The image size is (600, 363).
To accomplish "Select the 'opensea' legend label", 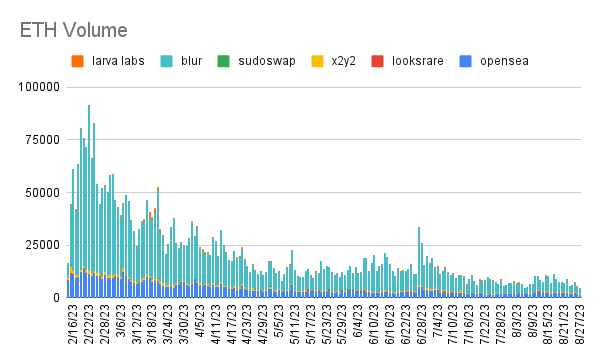I will (x=504, y=61).
